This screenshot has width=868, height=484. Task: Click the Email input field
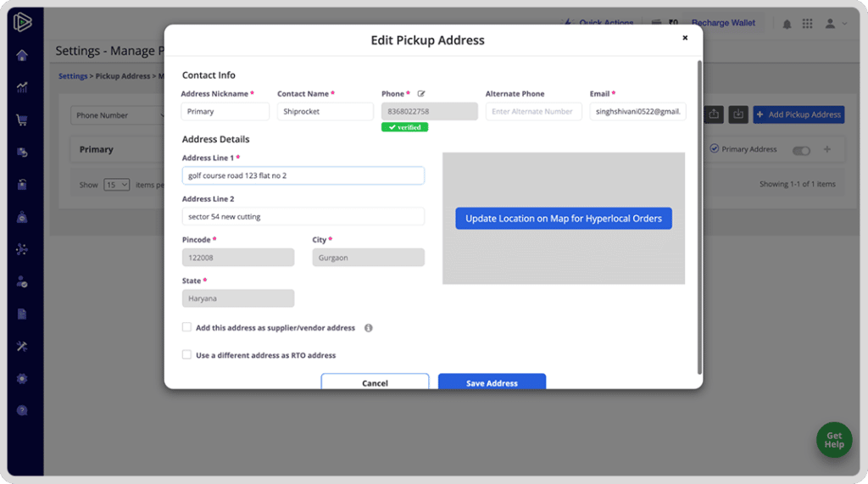(x=637, y=111)
